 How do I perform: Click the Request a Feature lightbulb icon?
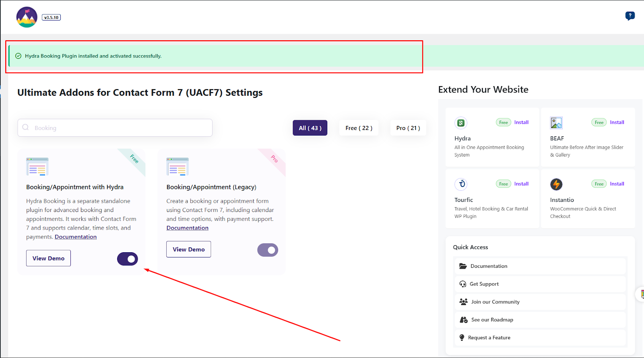[x=462, y=337]
